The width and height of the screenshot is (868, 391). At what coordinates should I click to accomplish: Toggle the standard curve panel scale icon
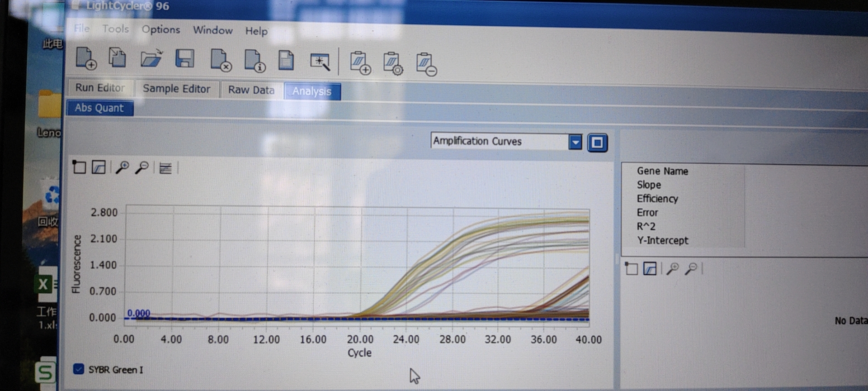coord(650,269)
